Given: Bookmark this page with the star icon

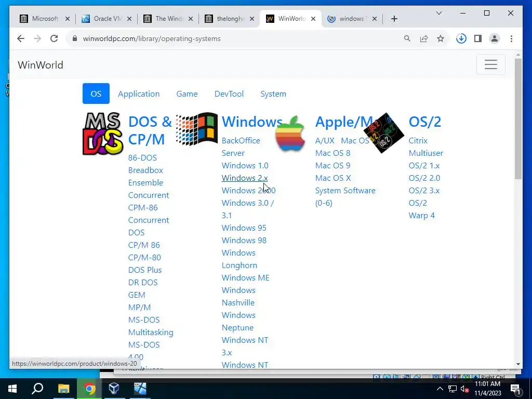Looking at the screenshot, I should click(441, 38).
